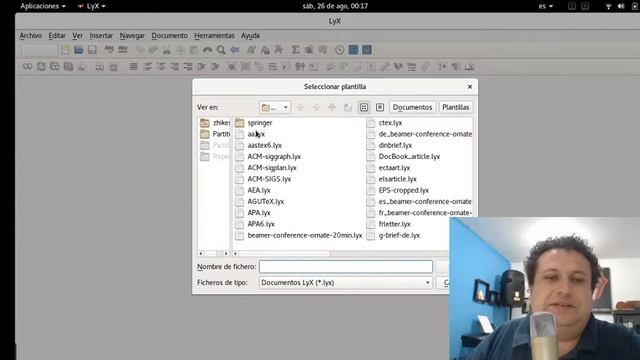Open the Ver menu
This screenshot has width=640, height=360.
[78, 36]
